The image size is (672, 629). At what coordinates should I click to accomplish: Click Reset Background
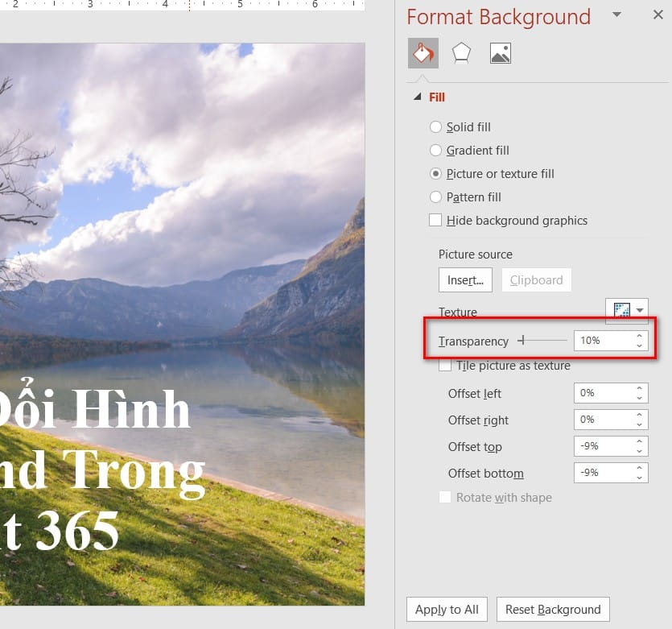tap(553, 610)
